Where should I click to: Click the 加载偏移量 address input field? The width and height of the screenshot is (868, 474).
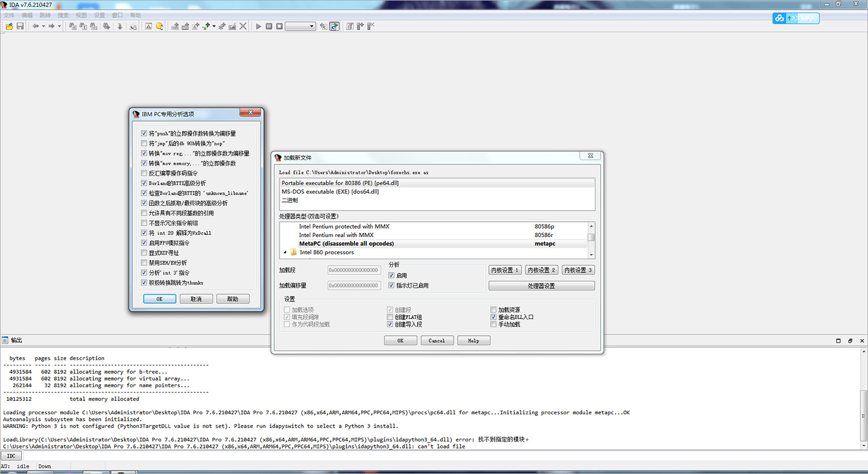(x=354, y=285)
